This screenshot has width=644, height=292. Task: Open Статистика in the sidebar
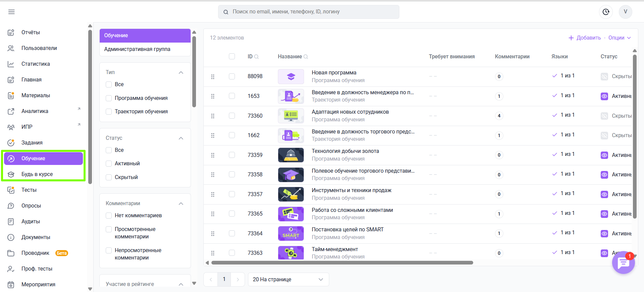36,64
